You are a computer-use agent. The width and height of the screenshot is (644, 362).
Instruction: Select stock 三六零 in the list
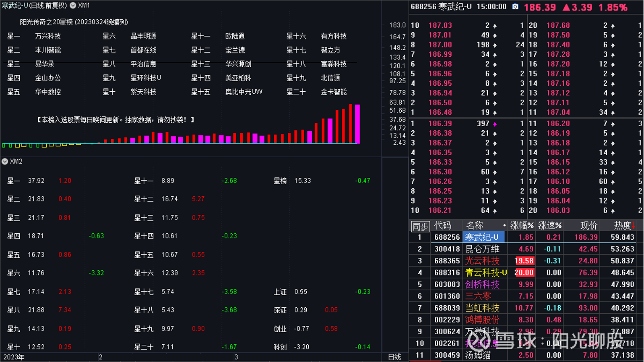click(x=478, y=296)
